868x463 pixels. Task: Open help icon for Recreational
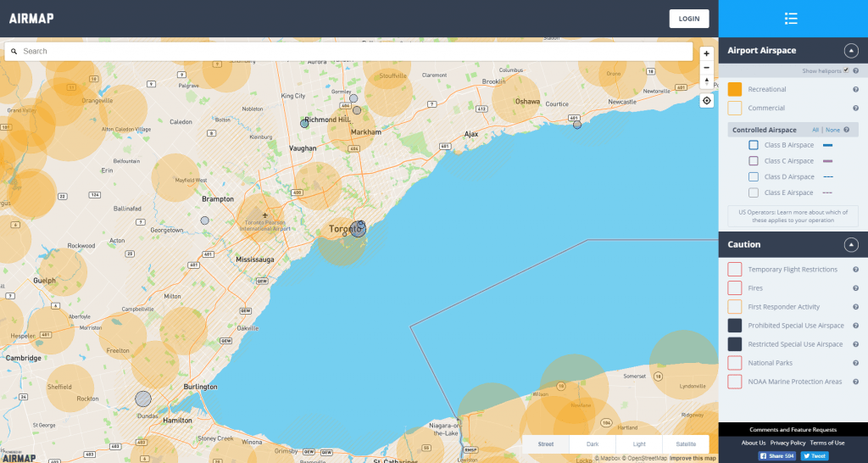pyautogui.click(x=856, y=89)
